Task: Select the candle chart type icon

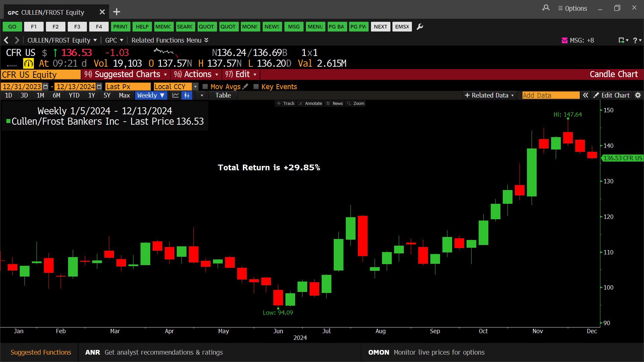Action: coord(187,96)
